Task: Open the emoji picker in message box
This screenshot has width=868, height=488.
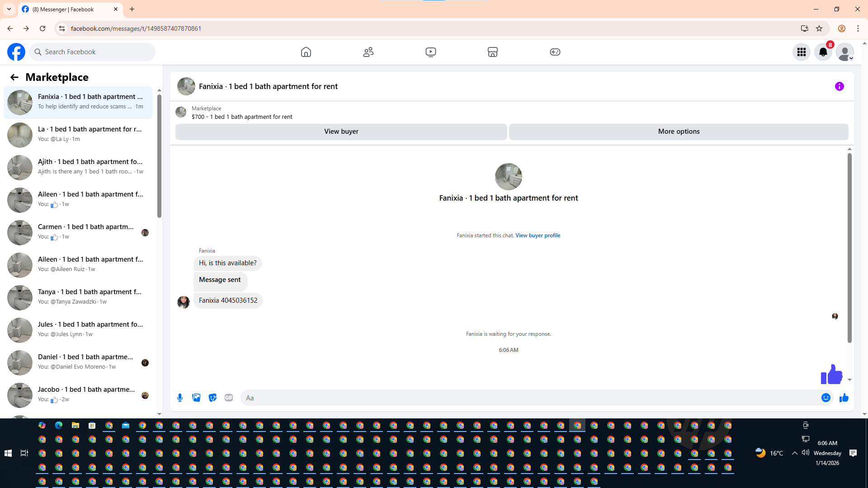Action: click(826, 398)
